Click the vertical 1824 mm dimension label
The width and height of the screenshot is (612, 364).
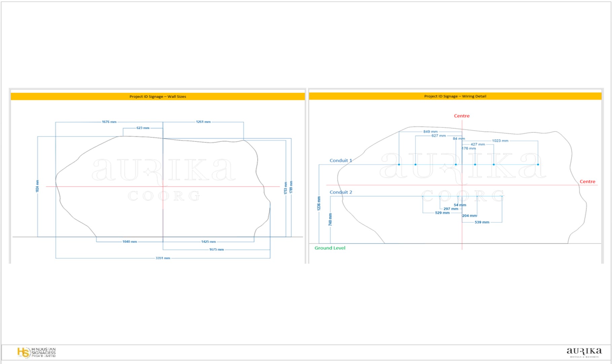coord(37,186)
